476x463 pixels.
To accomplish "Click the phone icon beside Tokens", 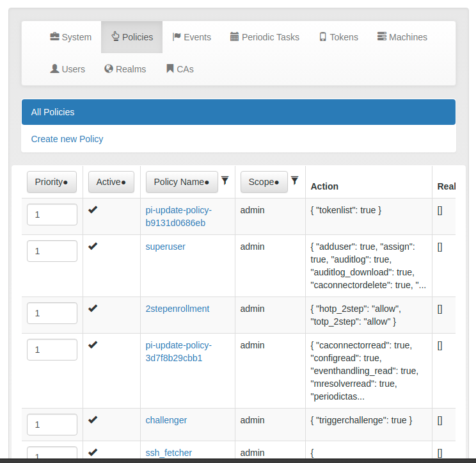I will tap(323, 37).
